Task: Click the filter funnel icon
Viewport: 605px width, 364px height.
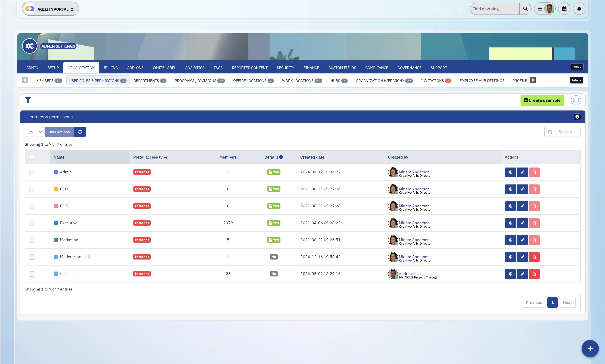Action: point(28,100)
